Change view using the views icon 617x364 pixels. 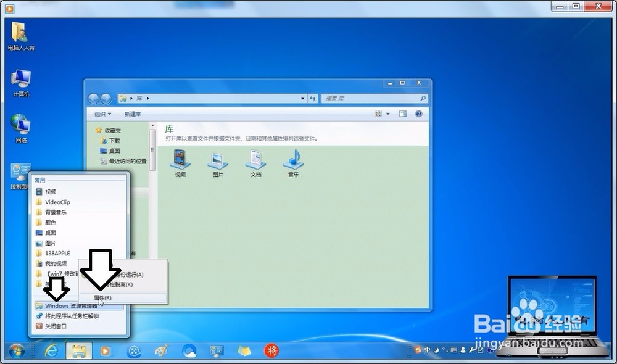(378, 114)
